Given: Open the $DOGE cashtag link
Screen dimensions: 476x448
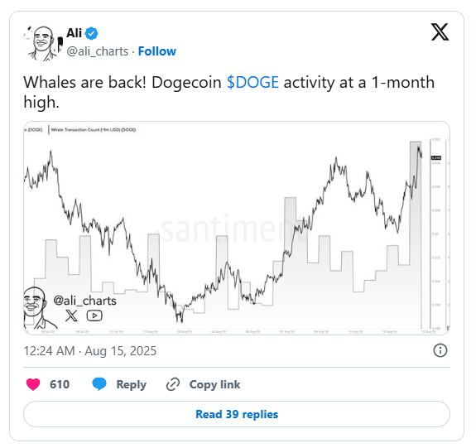Looking at the screenshot, I should click(x=252, y=82).
